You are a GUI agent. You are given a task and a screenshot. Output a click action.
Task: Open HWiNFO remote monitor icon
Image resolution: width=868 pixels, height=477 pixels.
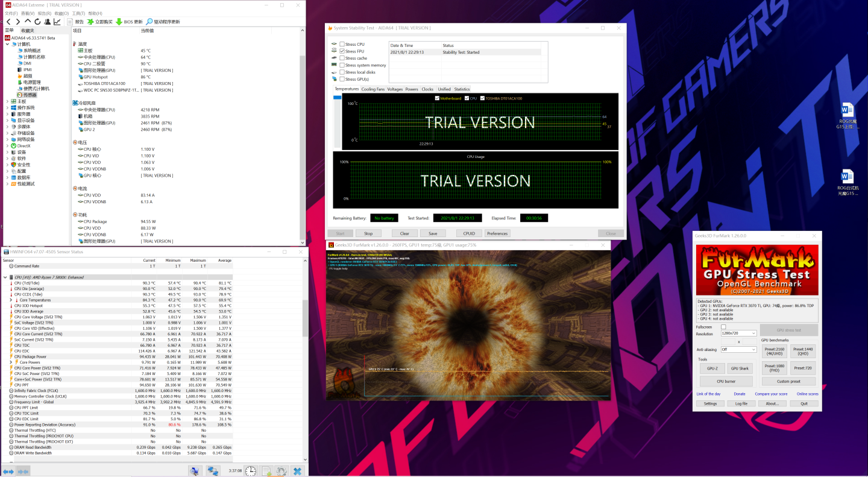point(195,471)
